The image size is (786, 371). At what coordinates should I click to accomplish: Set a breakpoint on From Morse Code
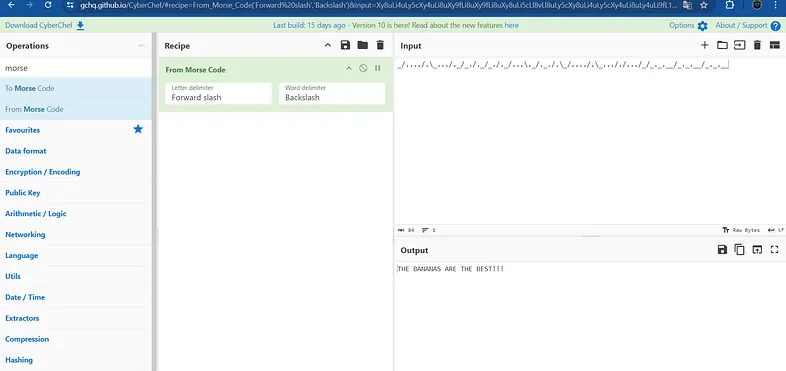tap(377, 68)
